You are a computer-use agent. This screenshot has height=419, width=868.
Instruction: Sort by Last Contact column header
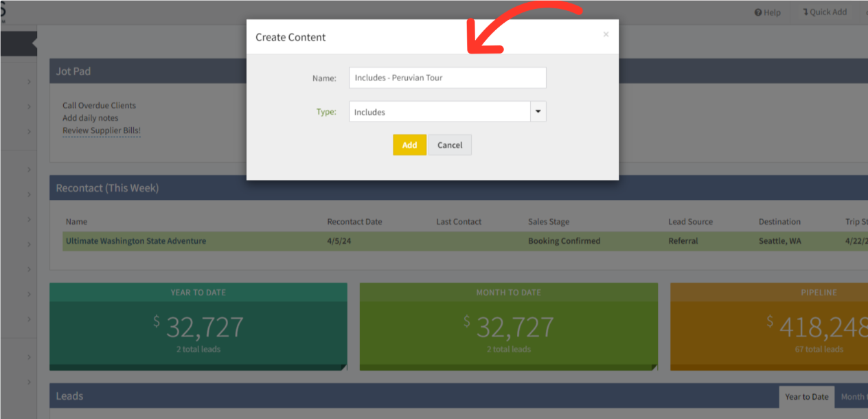click(459, 222)
